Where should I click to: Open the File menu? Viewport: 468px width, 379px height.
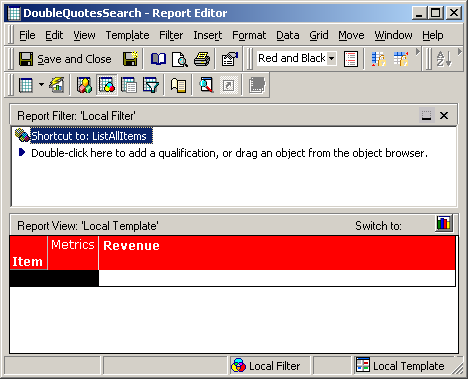27,35
